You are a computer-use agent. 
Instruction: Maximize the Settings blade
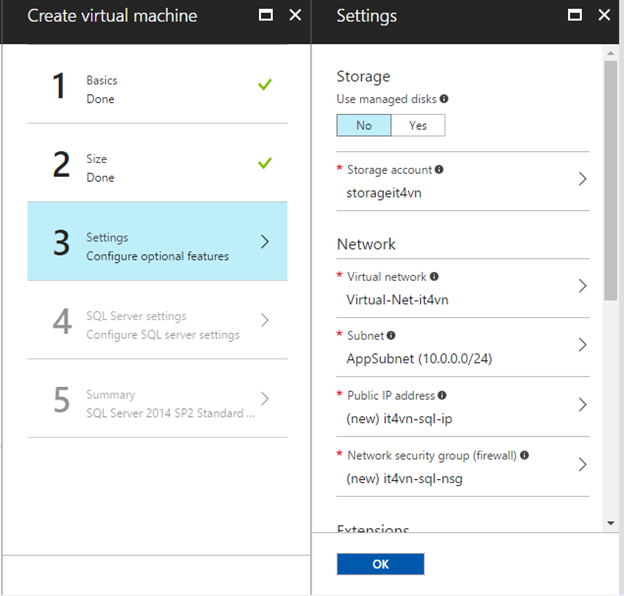[x=575, y=15]
